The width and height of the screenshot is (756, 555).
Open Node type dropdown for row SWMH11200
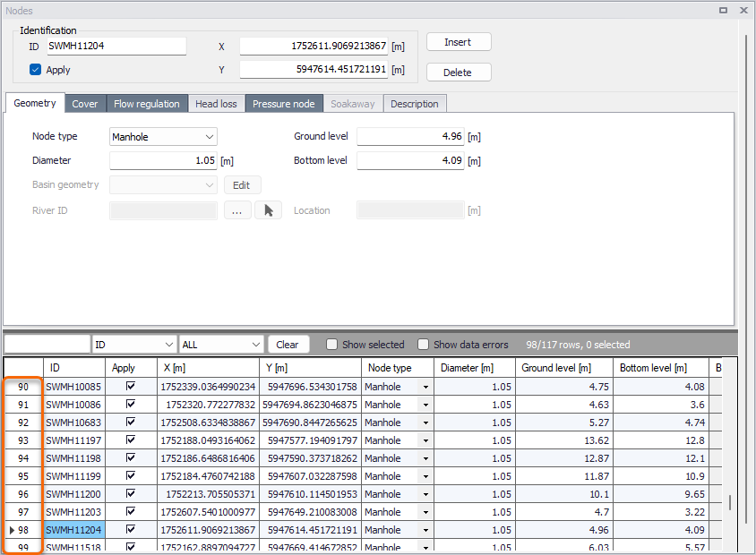(x=425, y=494)
